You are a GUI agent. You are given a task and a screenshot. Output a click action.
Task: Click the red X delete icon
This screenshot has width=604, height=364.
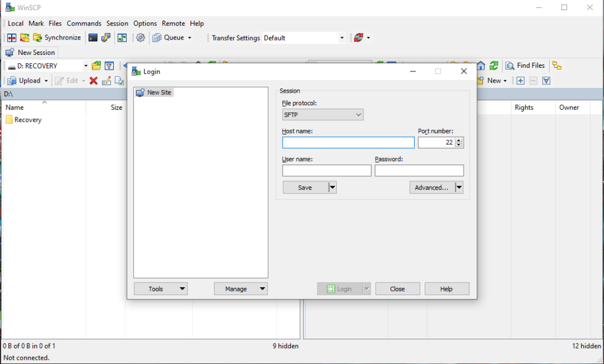[x=93, y=80]
